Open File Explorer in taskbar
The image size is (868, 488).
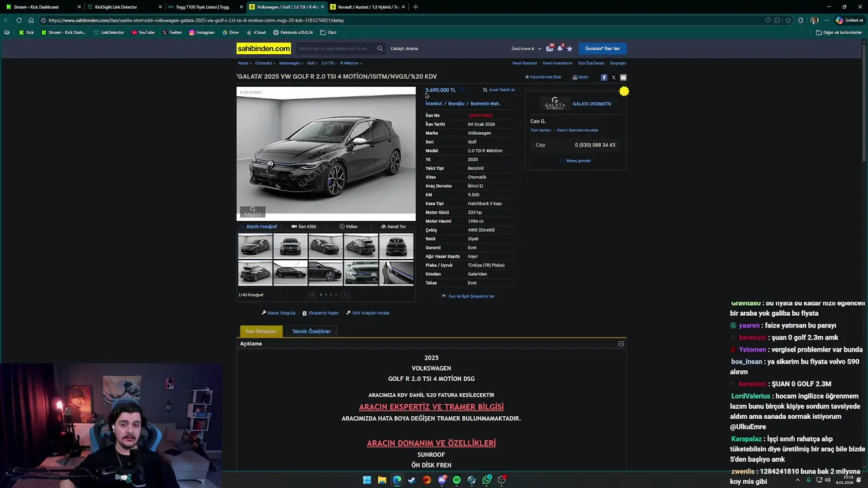pyautogui.click(x=382, y=480)
